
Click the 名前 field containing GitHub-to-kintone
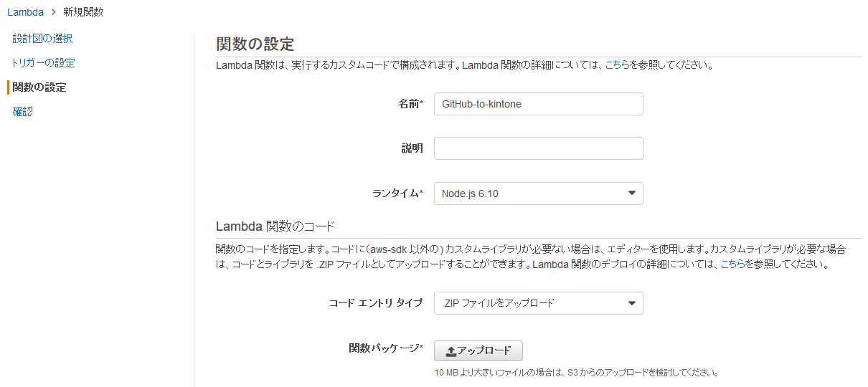(538, 104)
